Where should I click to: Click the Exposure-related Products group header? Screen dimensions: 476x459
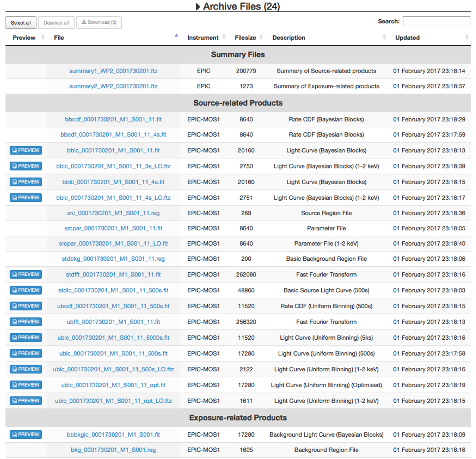[238, 418]
